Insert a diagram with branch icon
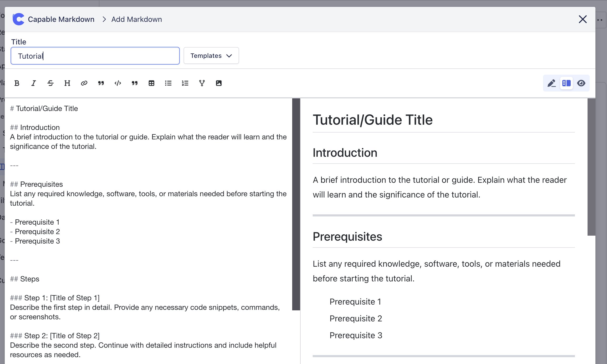 pos(202,83)
